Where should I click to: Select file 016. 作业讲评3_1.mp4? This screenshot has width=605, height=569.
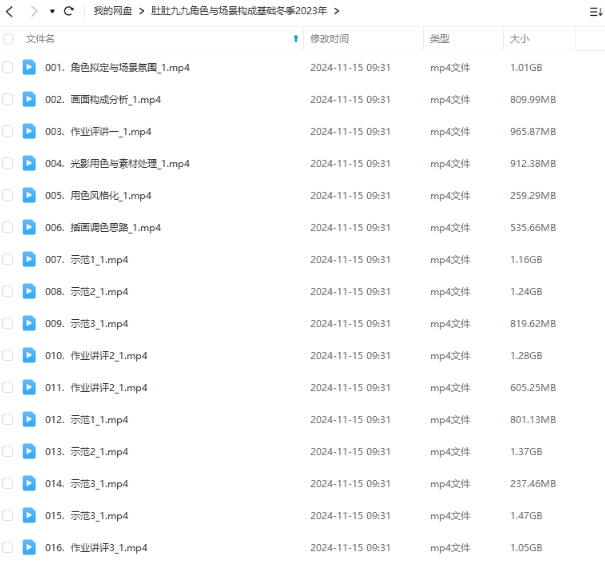96,548
